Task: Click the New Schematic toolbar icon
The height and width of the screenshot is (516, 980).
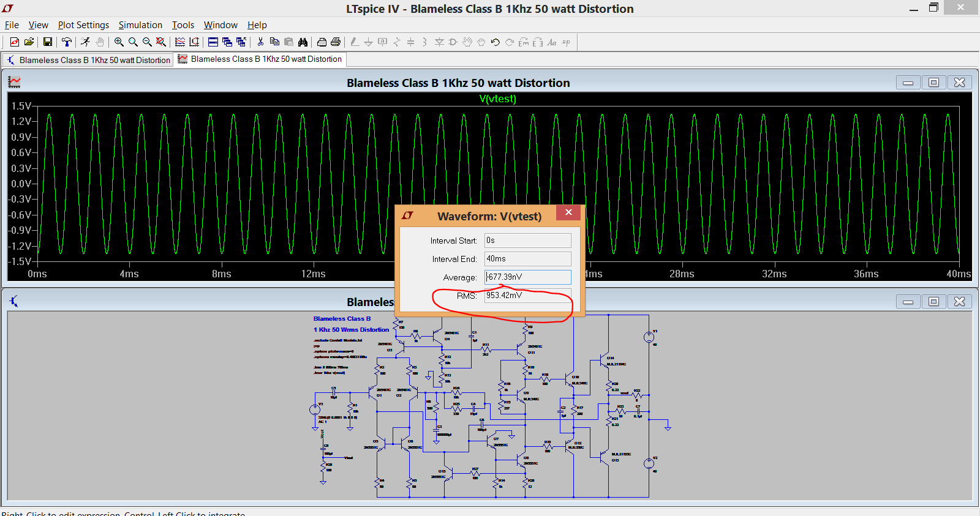Action: pyautogui.click(x=15, y=42)
